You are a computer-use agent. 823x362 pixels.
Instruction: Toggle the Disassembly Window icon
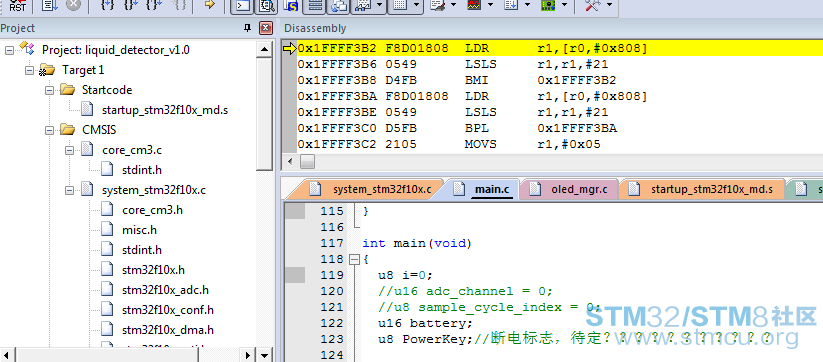pyautogui.click(x=267, y=6)
